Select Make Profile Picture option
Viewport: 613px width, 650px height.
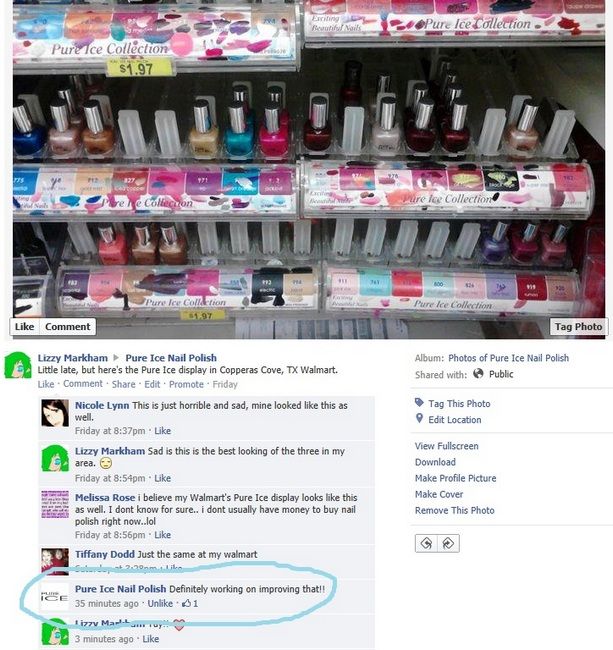coord(456,478)
